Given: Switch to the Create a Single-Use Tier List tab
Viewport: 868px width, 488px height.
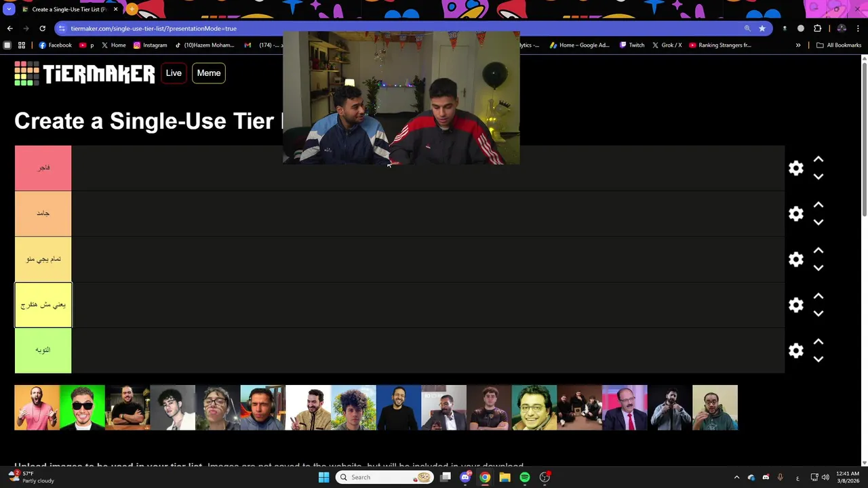Looking at the screenshot, I should point(69,9).
